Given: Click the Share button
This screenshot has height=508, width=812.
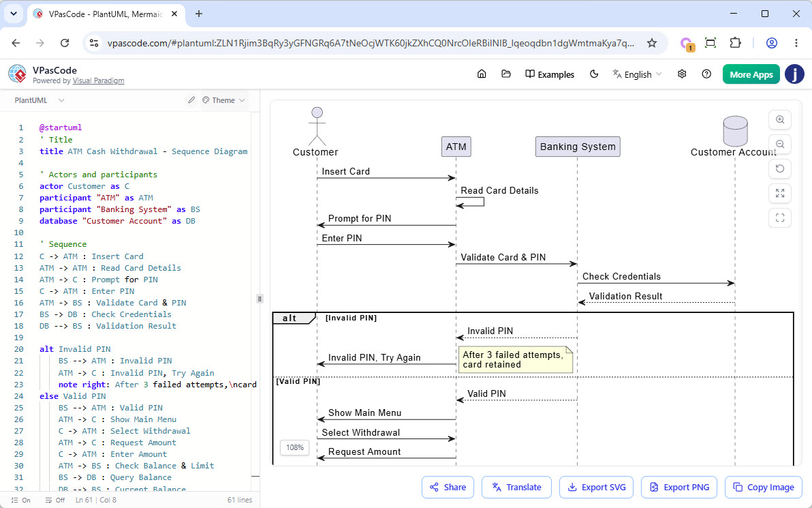Looking at the screenshot, I should (x=448, y=488).
